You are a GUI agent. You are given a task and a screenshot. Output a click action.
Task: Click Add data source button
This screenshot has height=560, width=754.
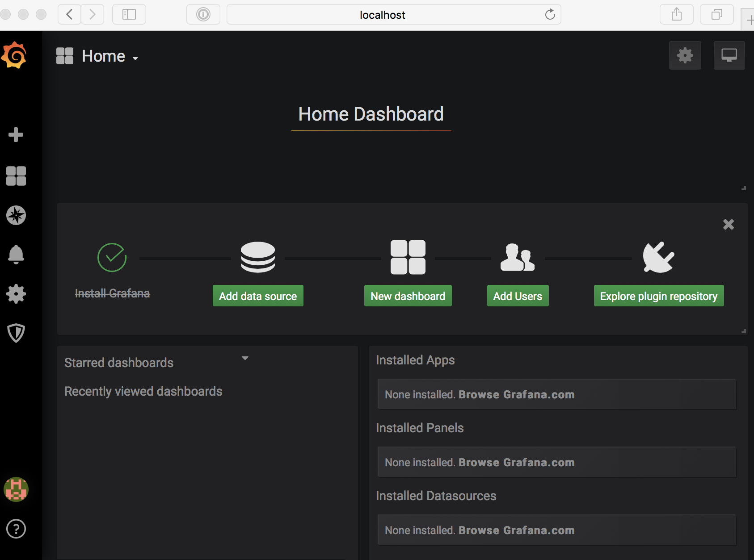pos(258,296)
